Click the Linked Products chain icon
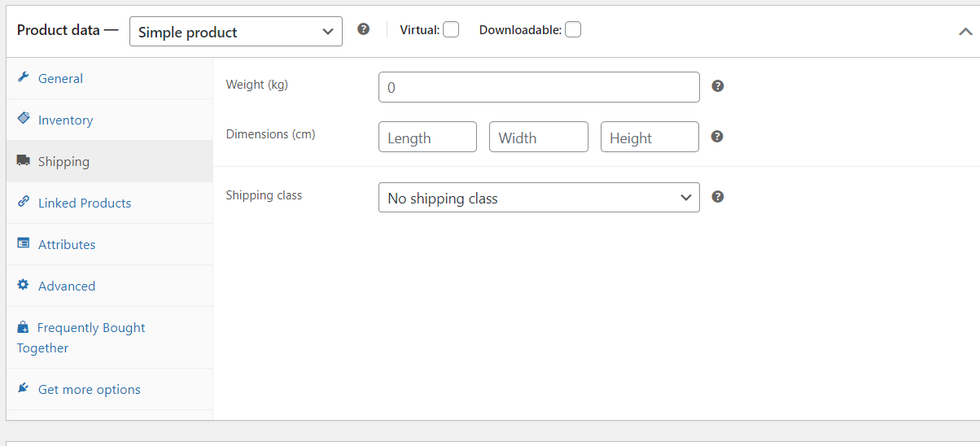 point(23,203)
